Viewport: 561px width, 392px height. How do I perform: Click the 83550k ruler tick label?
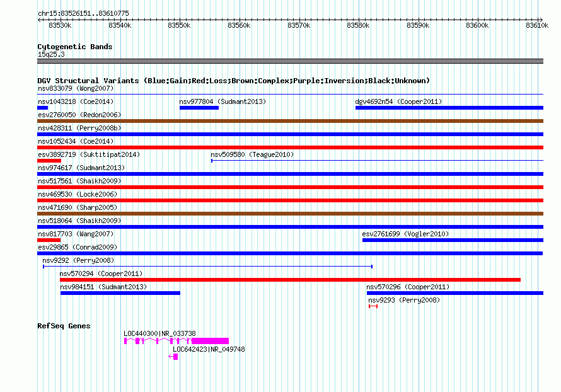tap(179, 25)
